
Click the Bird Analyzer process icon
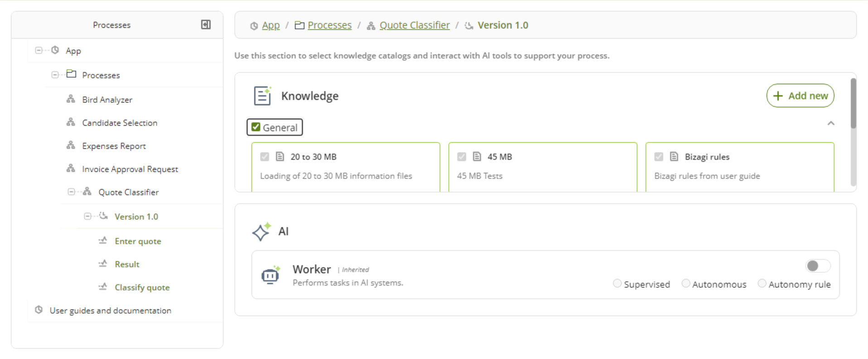tap(71, 99)
